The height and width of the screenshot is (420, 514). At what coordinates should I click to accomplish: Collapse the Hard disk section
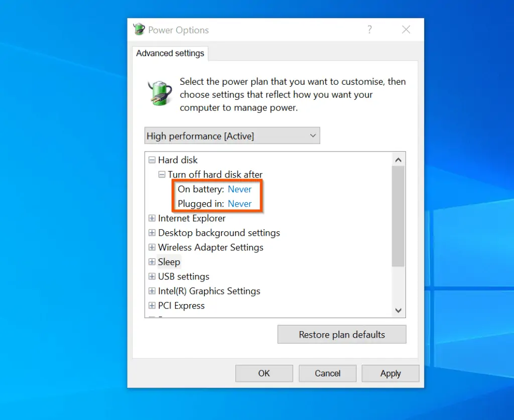pyautogui.click(x=152, y=160)
